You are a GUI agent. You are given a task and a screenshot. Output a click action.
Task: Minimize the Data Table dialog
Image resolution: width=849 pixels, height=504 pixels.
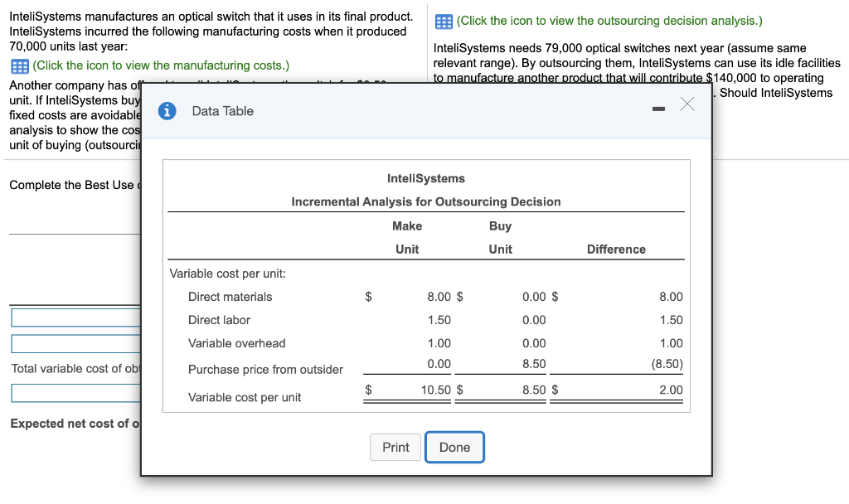(658, 109)
